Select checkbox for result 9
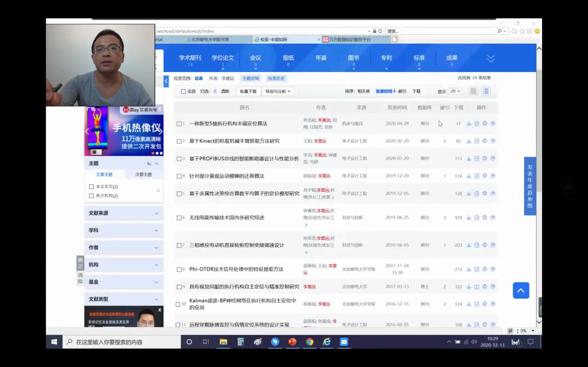The width and height of the screenshot is (588, 367). tap(179, 287)
